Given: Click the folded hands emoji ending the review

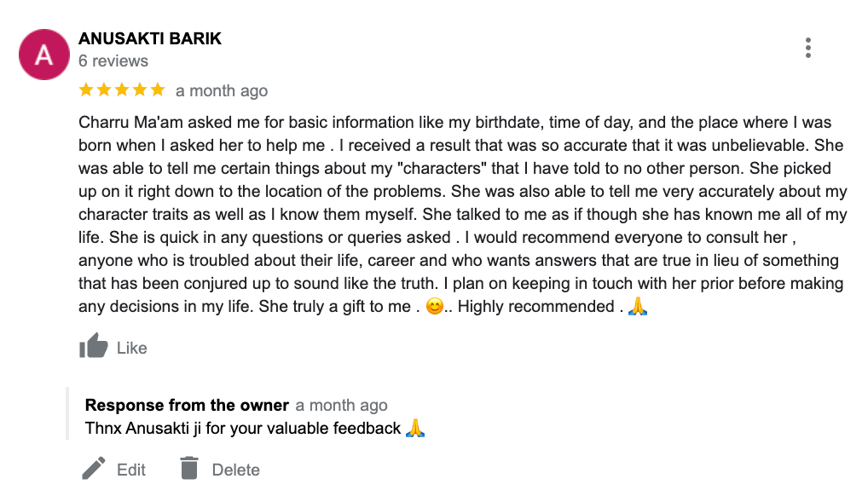Looking at the screenshot, I should point(638,307).
